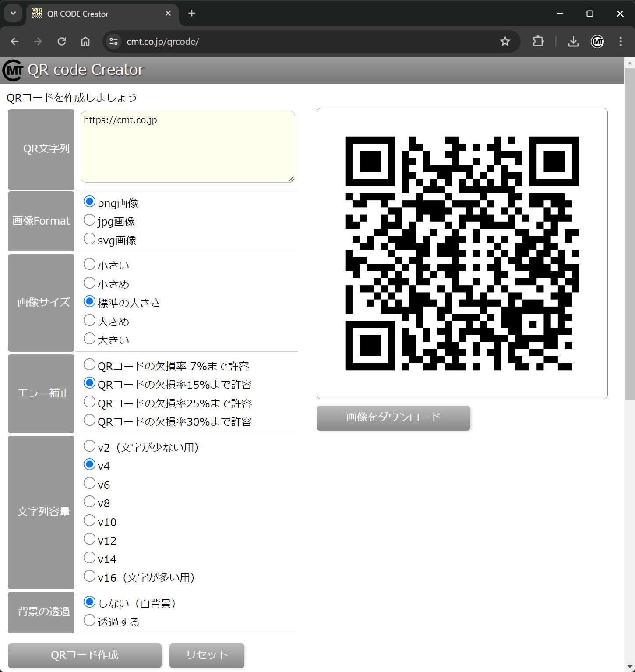Viewport: 635px width, 672px height.
Task: Click the QRコード作成 button
Action: point(85,655)
